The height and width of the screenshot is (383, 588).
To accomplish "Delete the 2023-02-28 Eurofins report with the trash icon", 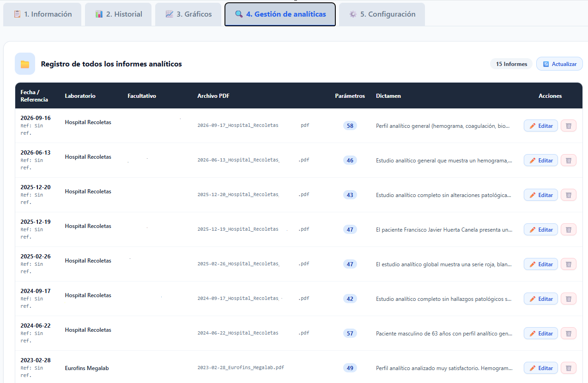I will point(569,368).
